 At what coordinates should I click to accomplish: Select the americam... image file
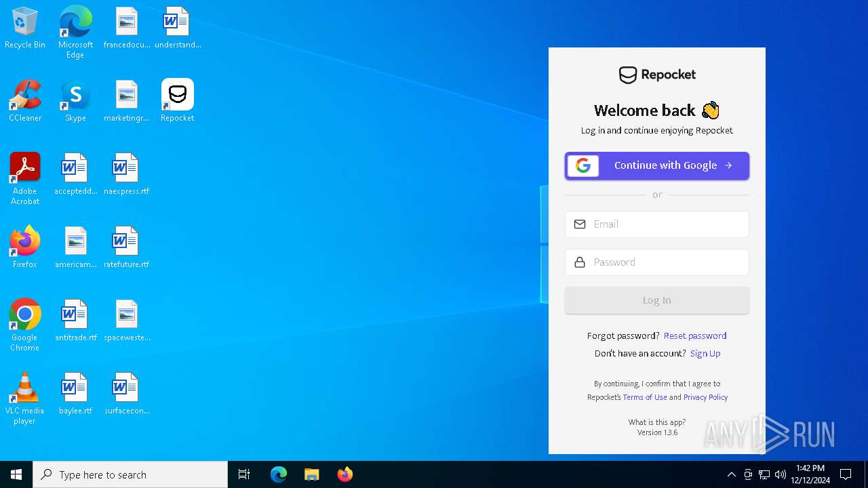[x=75, y=247]
